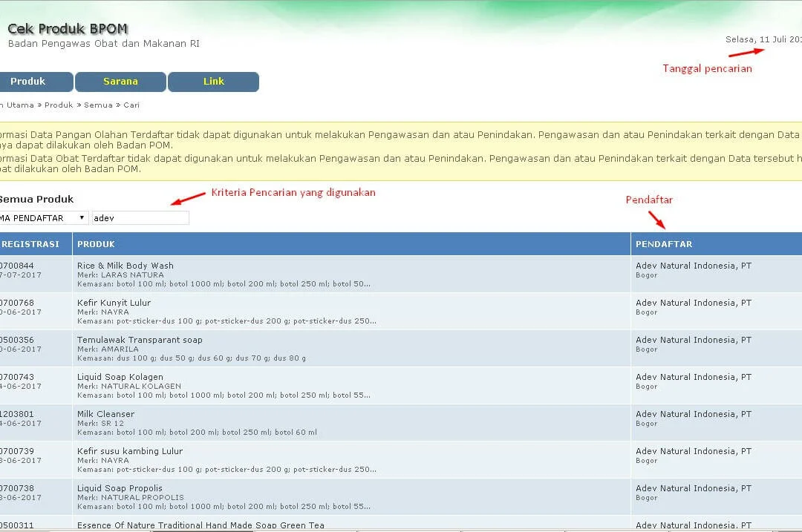Click the Cari breadcrumb item

coord(131,105)
